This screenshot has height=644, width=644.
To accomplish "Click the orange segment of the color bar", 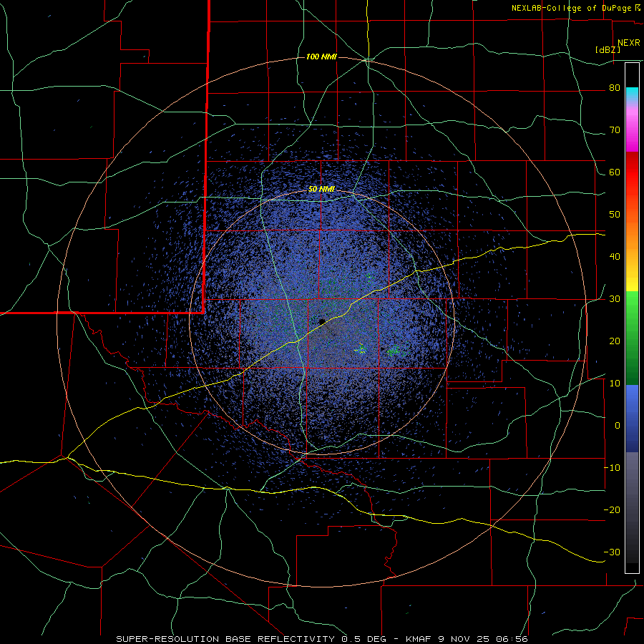I will coord(632,230).
